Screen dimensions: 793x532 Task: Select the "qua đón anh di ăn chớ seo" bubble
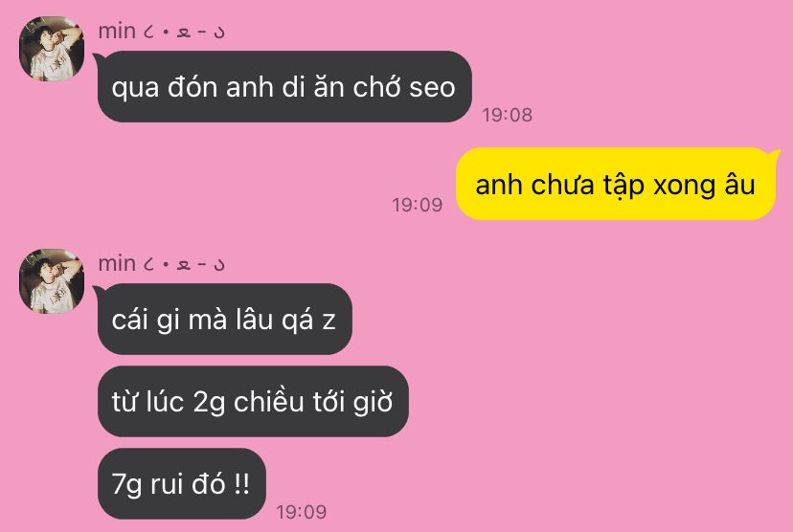click(284, 86)
